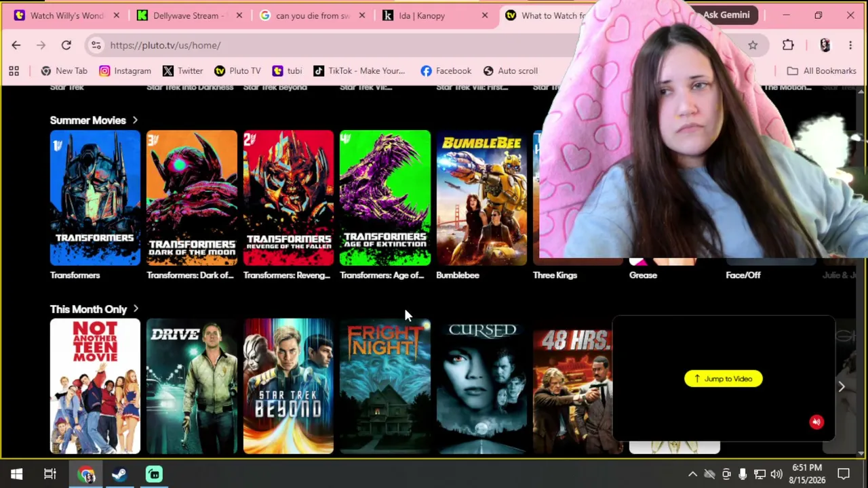This screenshot has height=488, width=868.
Task: Open the Meet Now camera tray icon
Action: [726, 474]
